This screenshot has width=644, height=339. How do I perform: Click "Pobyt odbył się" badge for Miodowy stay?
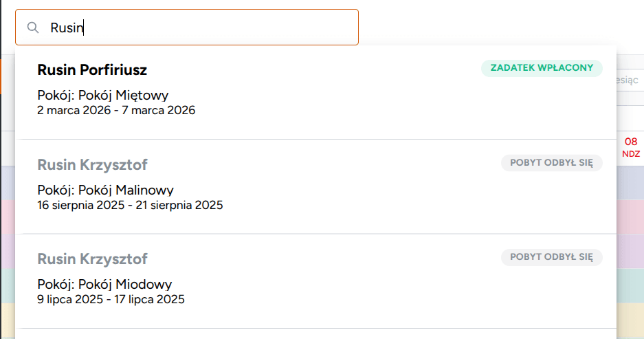551,257
